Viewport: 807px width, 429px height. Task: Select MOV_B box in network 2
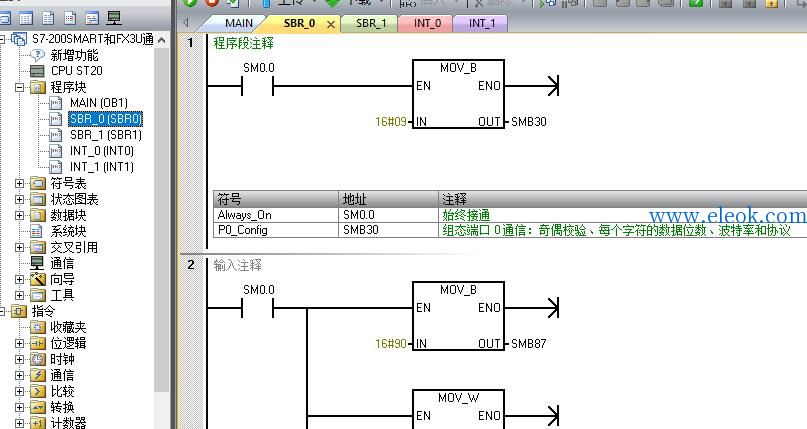[458, 316]
